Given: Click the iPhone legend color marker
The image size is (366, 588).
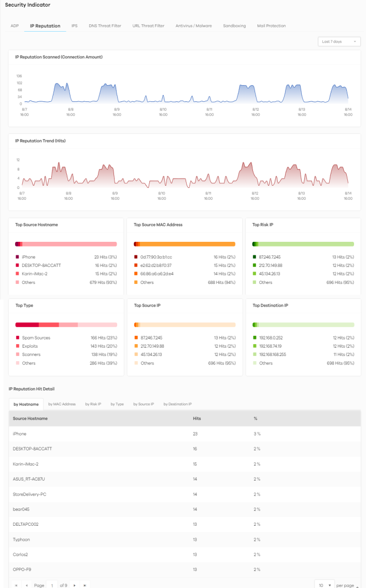Looking at the screenshot, I should click(18, 257).
